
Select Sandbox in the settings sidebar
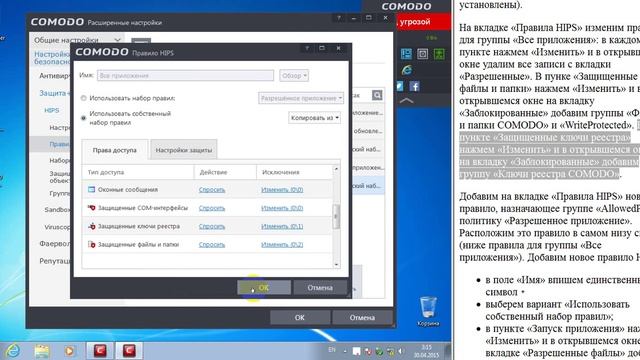click(x=57, y=209)
